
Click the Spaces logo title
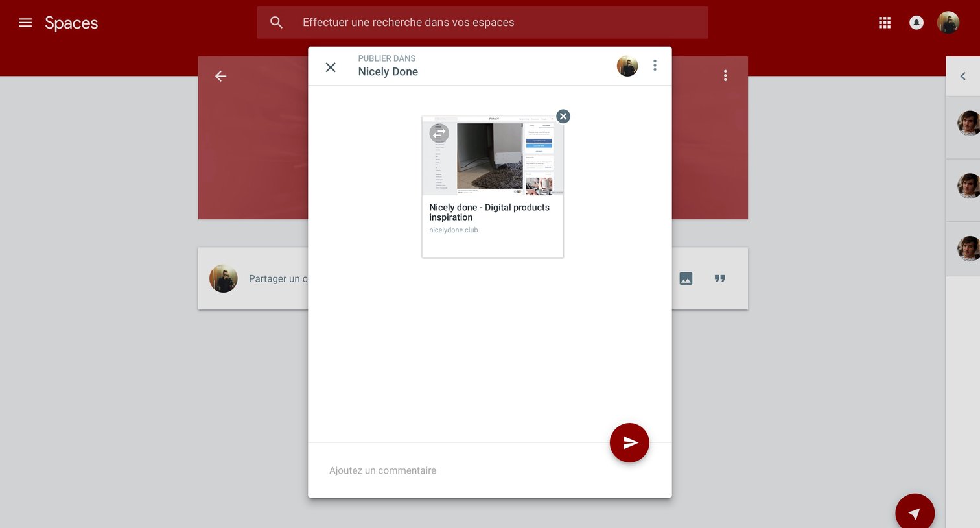[x=71, y=23]
